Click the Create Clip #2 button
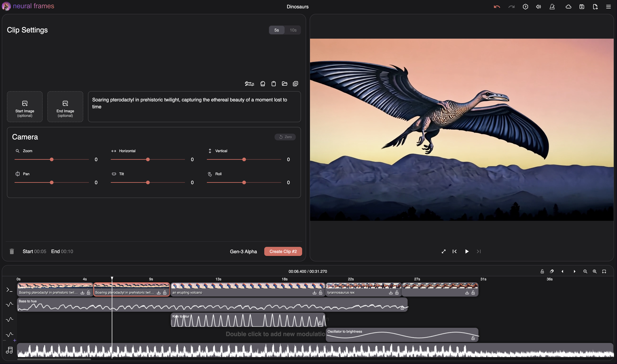The height and width of the screenshot is (364, 617). coord(283,251)
